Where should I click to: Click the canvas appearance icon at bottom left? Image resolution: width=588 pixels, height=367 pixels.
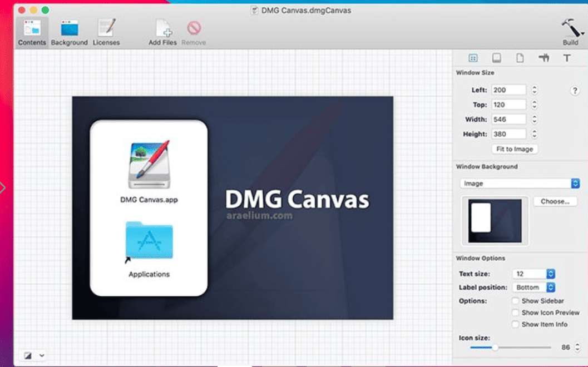[28, 355]
